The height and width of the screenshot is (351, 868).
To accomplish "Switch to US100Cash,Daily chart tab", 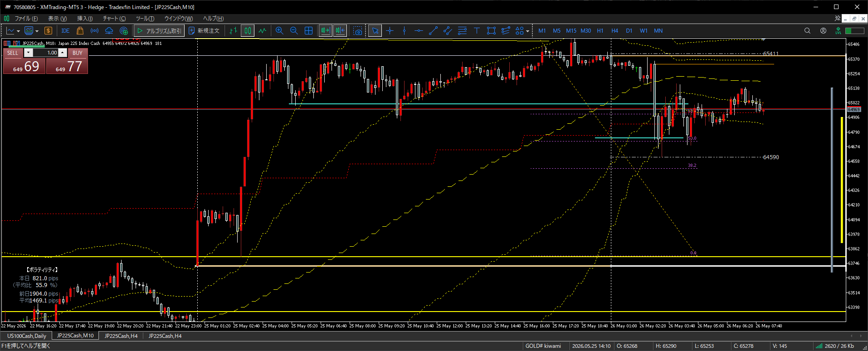I will pos(27,336).
